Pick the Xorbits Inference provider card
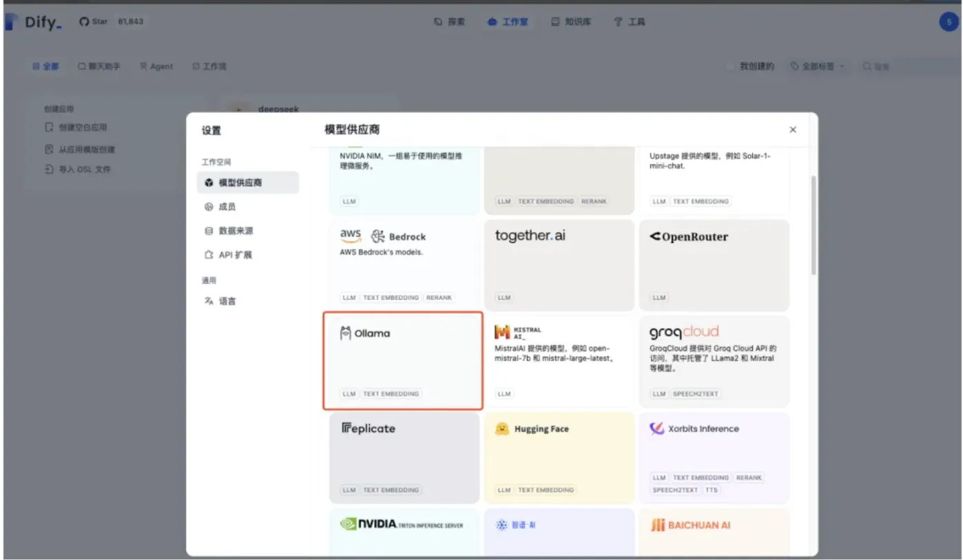This screenshot has height=560, width=963. pyautogui.click(x=714, y=458)
